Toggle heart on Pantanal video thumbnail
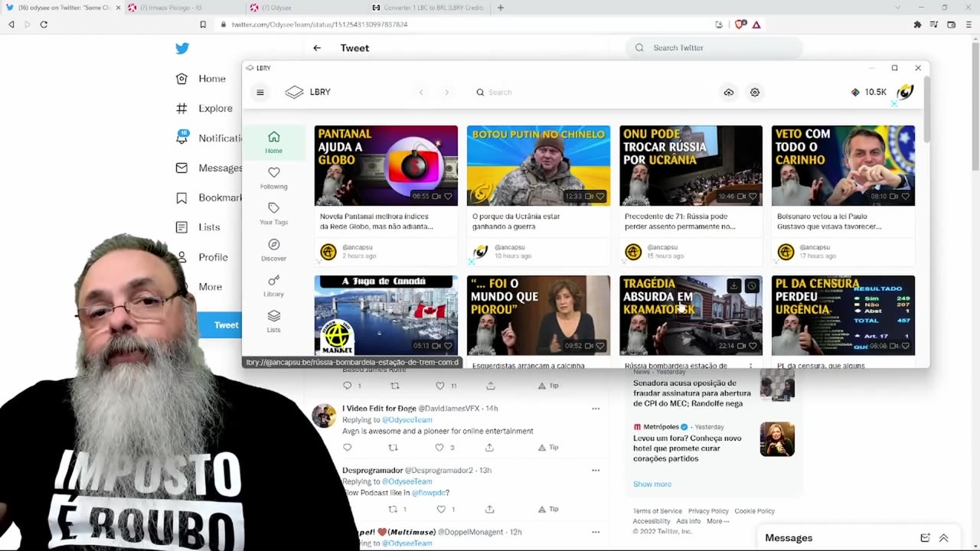 [x=448, y=197]
